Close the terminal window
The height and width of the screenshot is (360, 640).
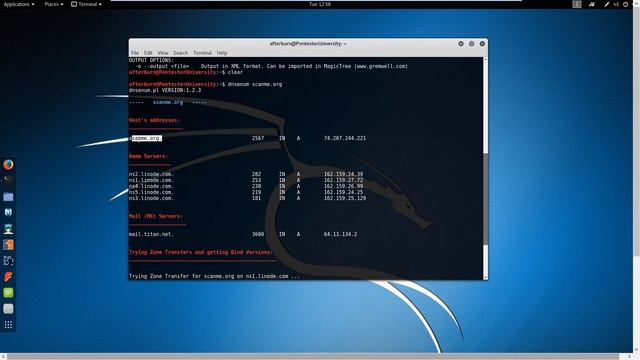[x=482, y=44]
